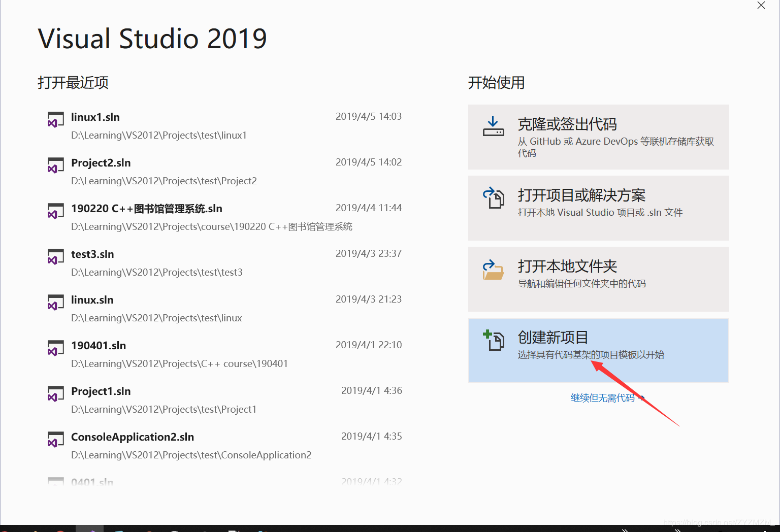The width and height of the screenshot is (780, 532).
Task: Click path D:\Learning\VS2012\Projects\test\linux1
Action: pos(159,136)
